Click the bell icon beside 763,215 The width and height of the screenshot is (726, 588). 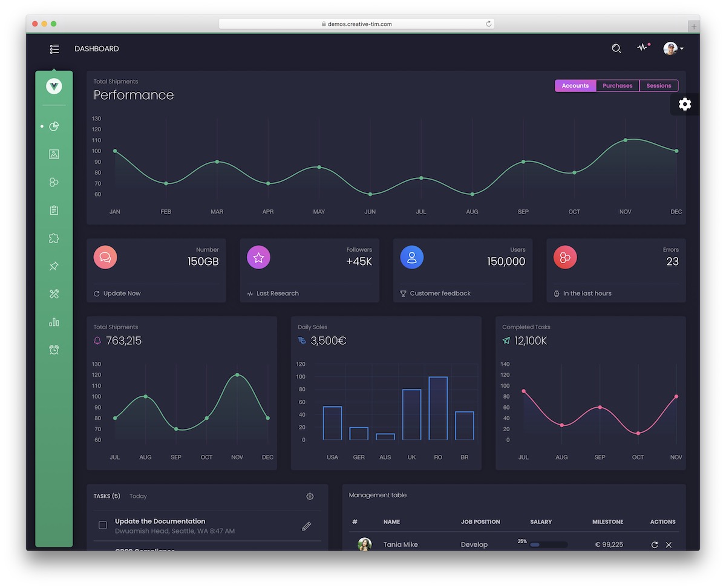click(97, 341)
